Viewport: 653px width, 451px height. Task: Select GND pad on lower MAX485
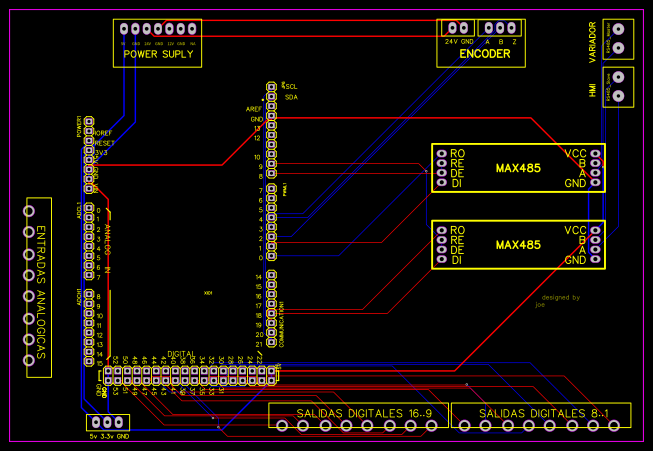pos(596,259)
